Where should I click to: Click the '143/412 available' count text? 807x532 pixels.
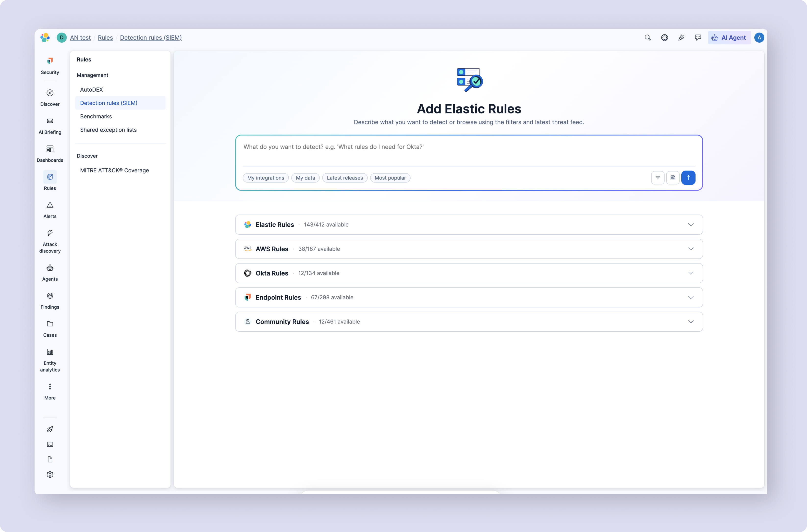[326, 225]
